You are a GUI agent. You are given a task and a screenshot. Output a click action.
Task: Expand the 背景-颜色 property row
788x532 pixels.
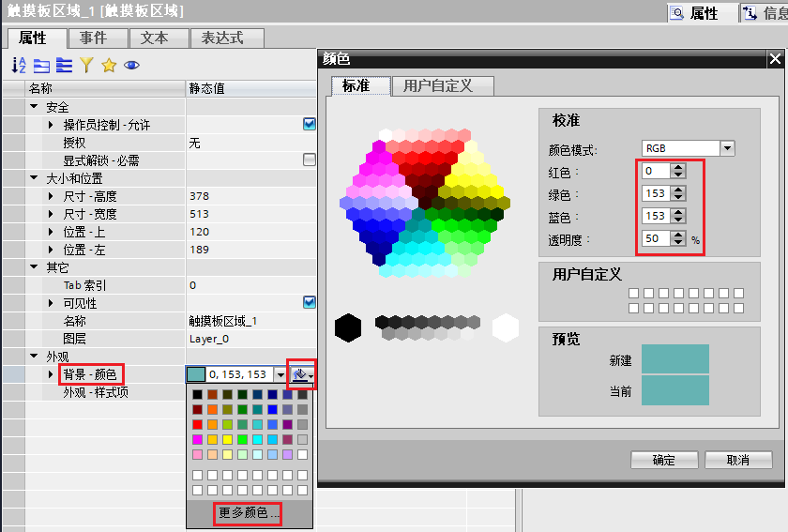pos(51,374)
